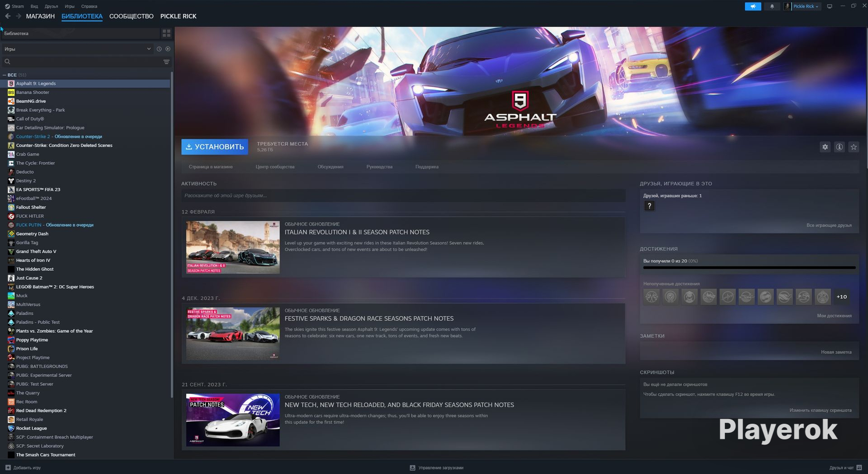Click the activity input field
868x474 pixels.
[x=403, y=195]
